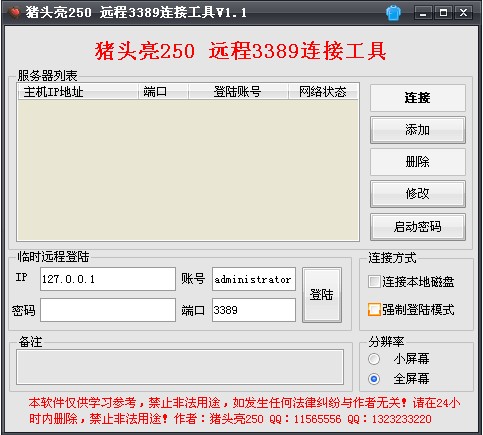Image resolution: width=483 pixels, height=435 pixels.
Task: Sort by the 主机IP地址 column header
Action: tap(78, 92)
